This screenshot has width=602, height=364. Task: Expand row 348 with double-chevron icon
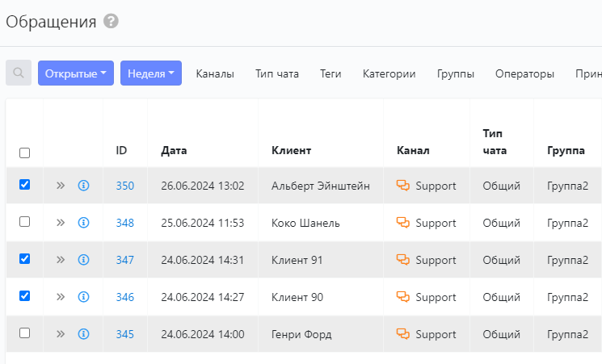(x=61, y=223)
